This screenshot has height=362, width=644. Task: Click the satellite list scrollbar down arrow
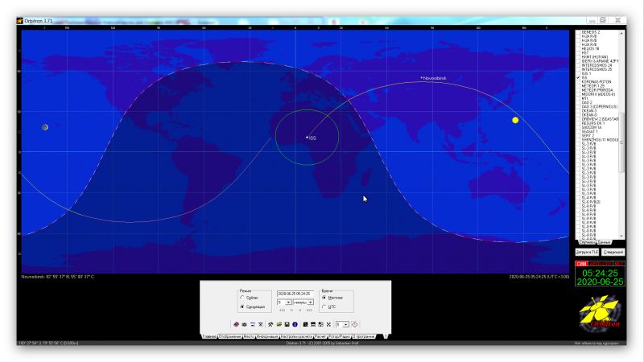click(x=621, y=237)
